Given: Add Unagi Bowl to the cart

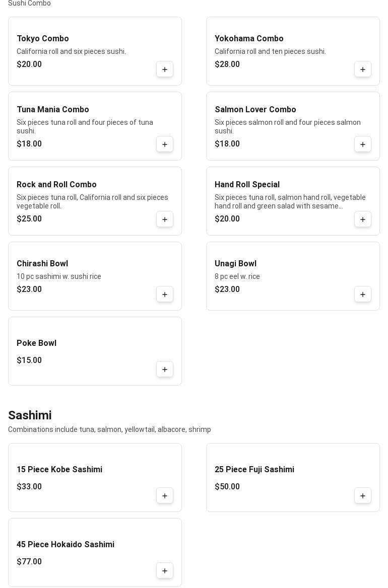Looking at the screenshot, I should click(363, 295).
